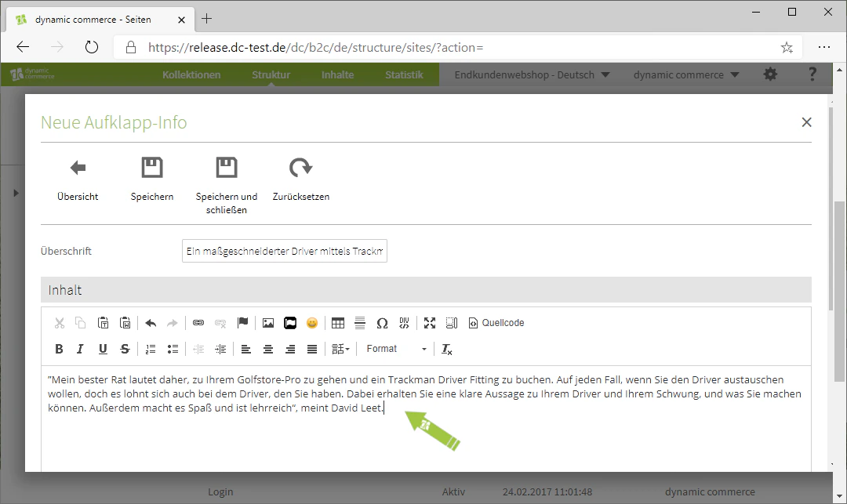Viewport: 847px width, 504px height.
Task: Expand Endkundenwebshop - Deutsch dropdown
Action: [532, 74]
